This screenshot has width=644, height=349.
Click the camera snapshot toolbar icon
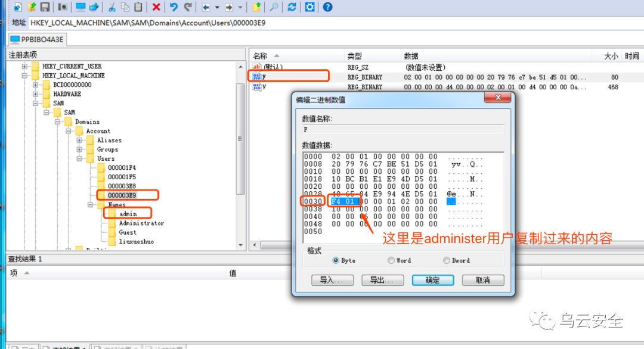63,7
